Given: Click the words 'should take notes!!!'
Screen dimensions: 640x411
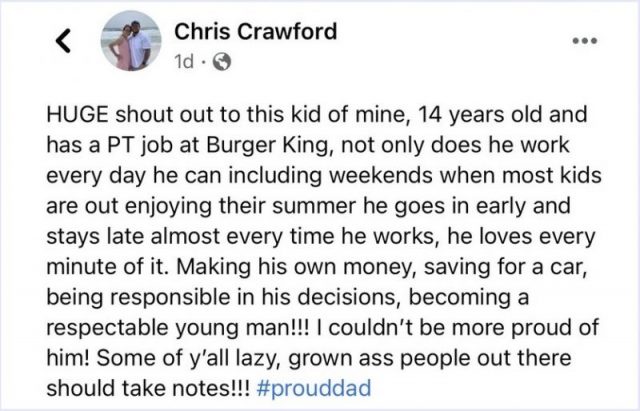Looking at the screenshot, I should coord(149,388).
